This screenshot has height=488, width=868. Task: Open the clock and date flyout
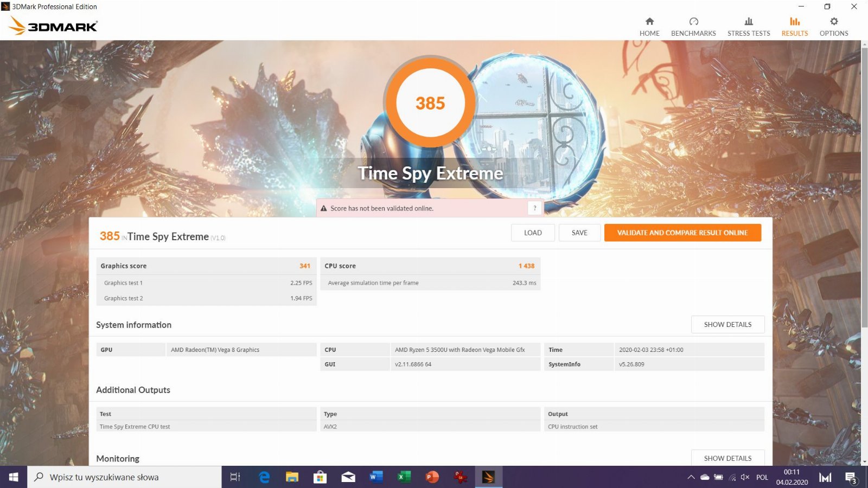(792, 477)
